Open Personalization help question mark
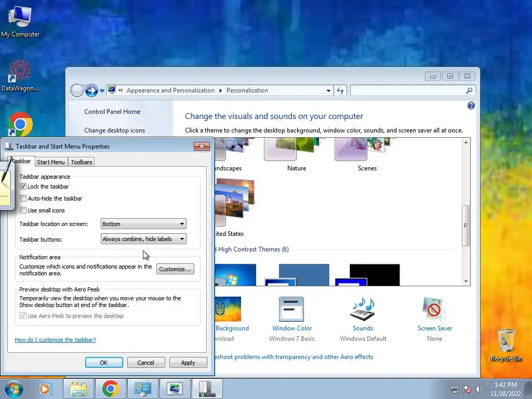Screen dimensions: 532x399 tap(471, 105)
